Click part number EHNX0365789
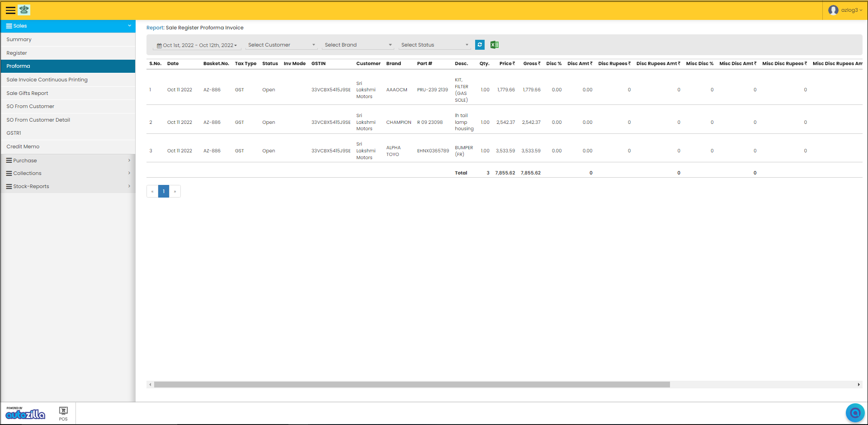 (433, 151)
